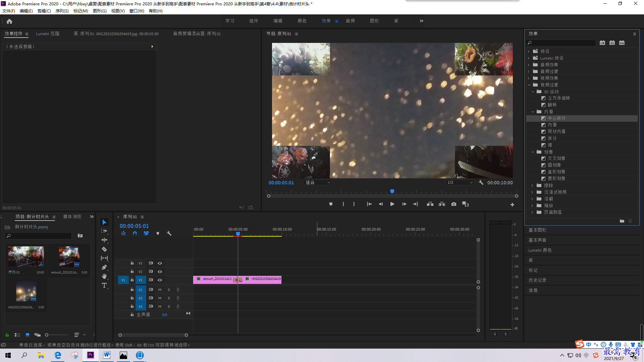Image resolution: width=644 pixels, height=362 pixels.
Task: Expand the 预设 folder
Action: [x=529, y=52]
